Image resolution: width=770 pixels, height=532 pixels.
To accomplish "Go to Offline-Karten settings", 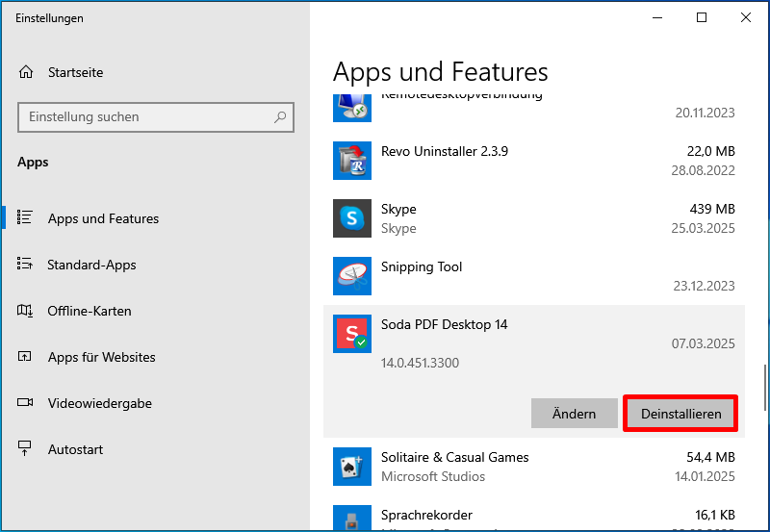I will pyautogui.click(x=89, y=311).
